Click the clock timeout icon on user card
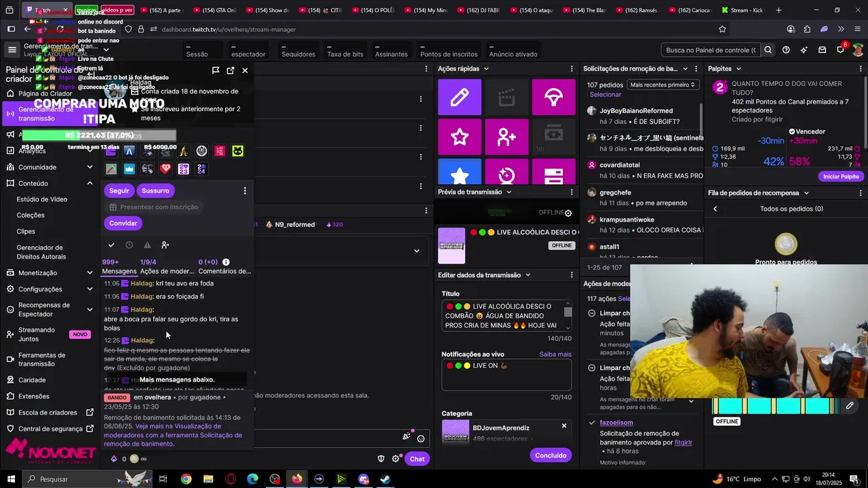The height and width of the screenshot is (488, 868). (x=129, y=245)
